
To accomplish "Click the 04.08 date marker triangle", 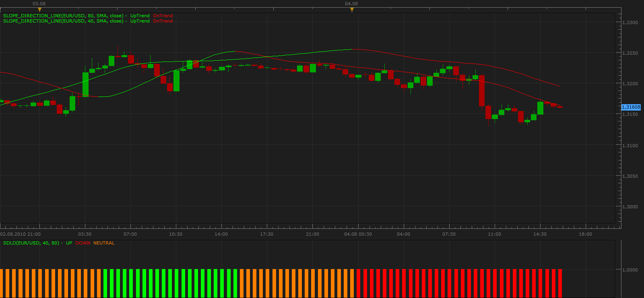I will [x=352, y=9].
